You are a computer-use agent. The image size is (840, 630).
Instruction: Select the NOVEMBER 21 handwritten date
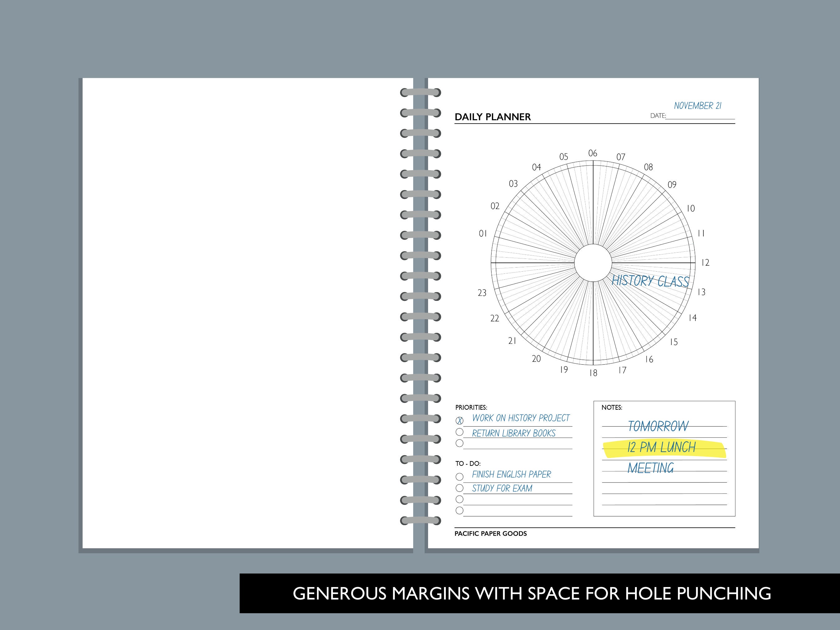(x=699, y=105)
